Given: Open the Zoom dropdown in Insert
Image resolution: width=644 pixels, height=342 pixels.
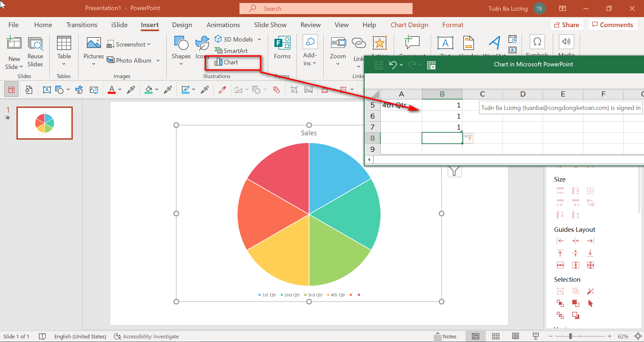Looking at the screenshot, I should [x=338, y=51].
